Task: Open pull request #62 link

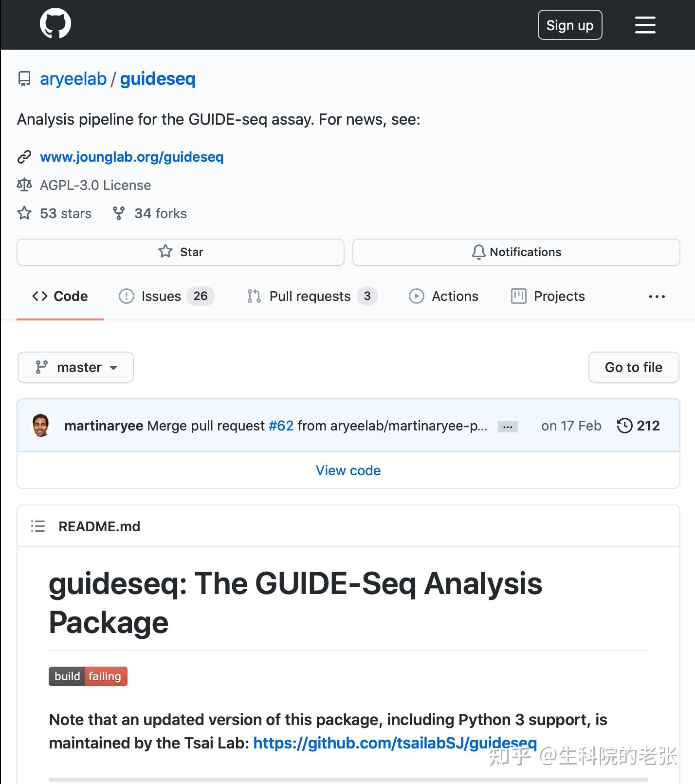Action: click(281, 425)
